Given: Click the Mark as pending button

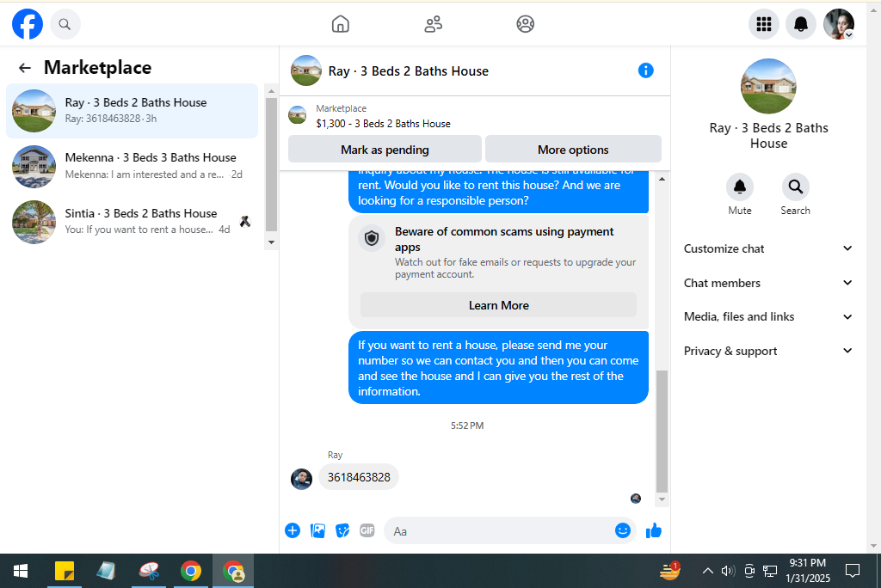Looking at the screenshot, I should click(x=385, y=150).
